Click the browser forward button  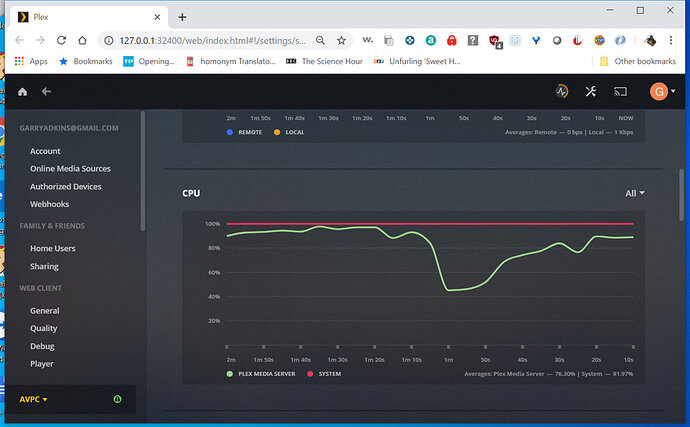point(40,40)
